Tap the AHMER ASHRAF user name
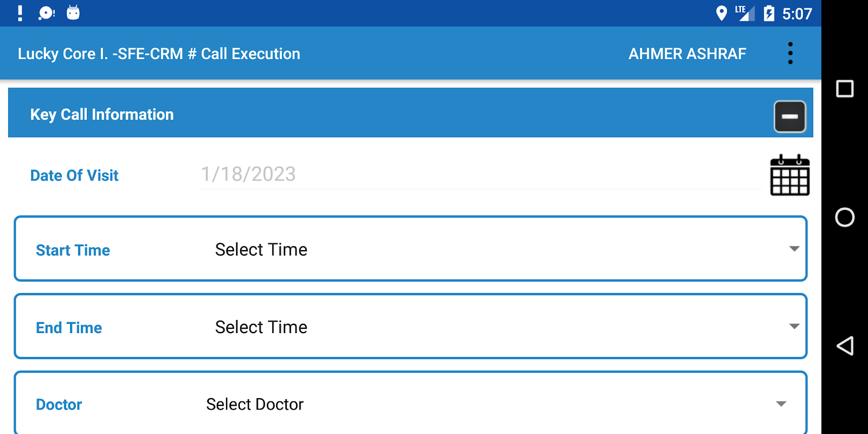868x434 pixels. (687, 54)
